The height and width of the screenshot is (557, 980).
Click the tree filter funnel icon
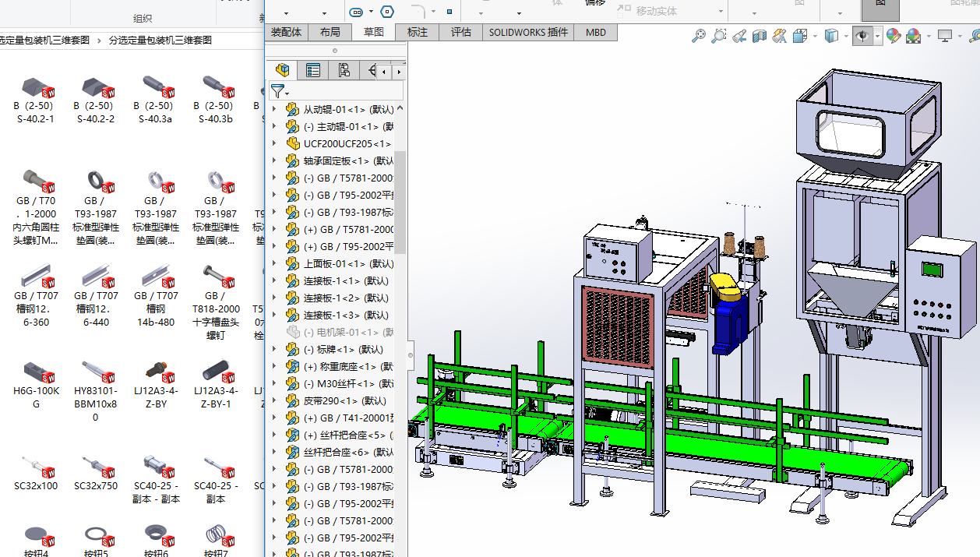pyautogui.click(x=278, y=91)
